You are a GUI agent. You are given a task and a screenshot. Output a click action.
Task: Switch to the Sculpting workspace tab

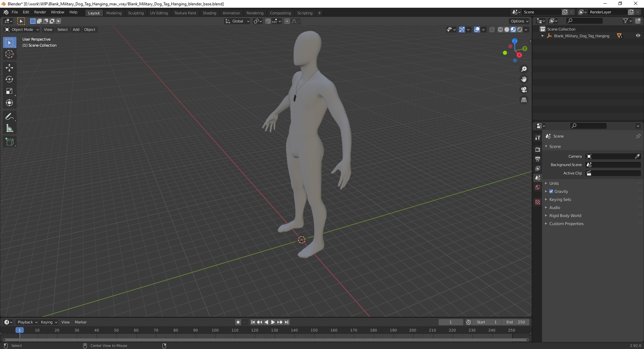coord(136,13)
